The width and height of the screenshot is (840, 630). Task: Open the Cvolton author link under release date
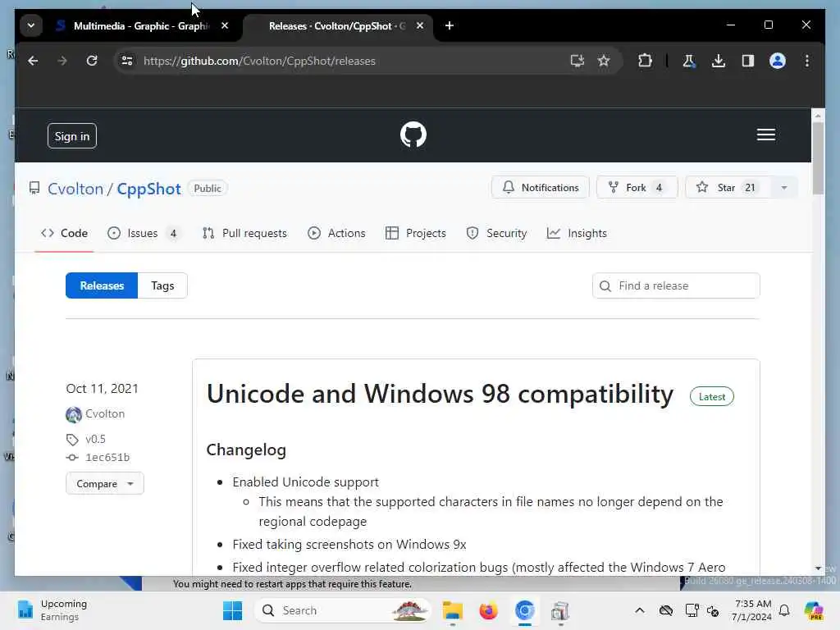click(105, 413)
